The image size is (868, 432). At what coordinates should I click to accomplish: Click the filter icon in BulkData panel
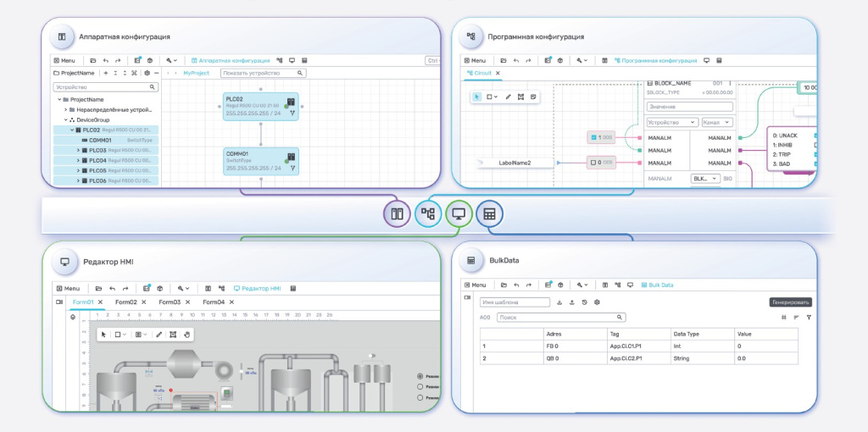tap(809, 317)
